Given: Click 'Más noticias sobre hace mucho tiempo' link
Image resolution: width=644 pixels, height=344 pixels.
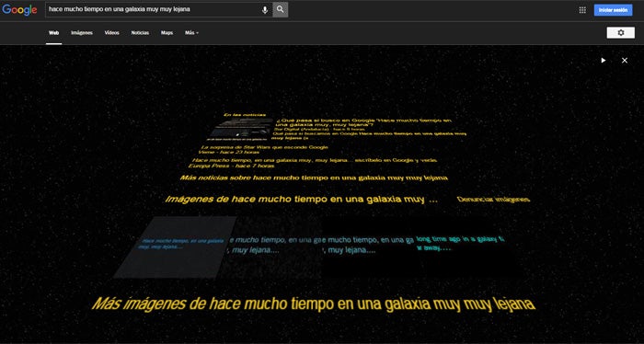Looking at the screenshot, I should 314,178.
